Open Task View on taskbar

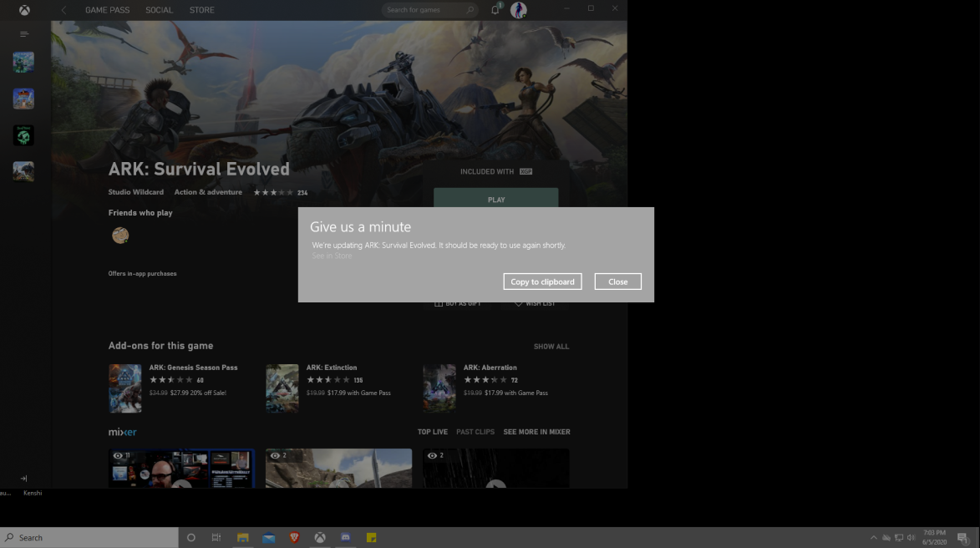point(216,537)
